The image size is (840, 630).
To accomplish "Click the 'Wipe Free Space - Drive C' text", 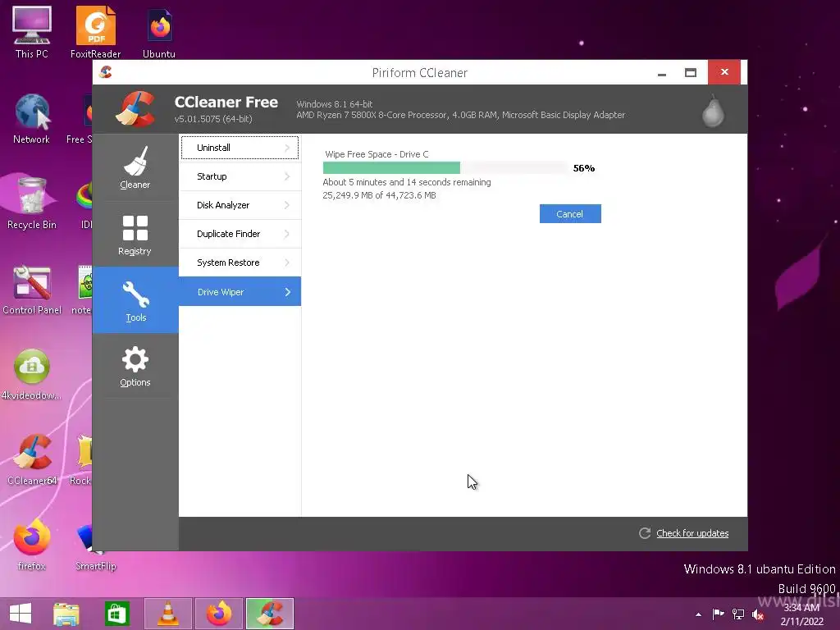I will point(377,154).
